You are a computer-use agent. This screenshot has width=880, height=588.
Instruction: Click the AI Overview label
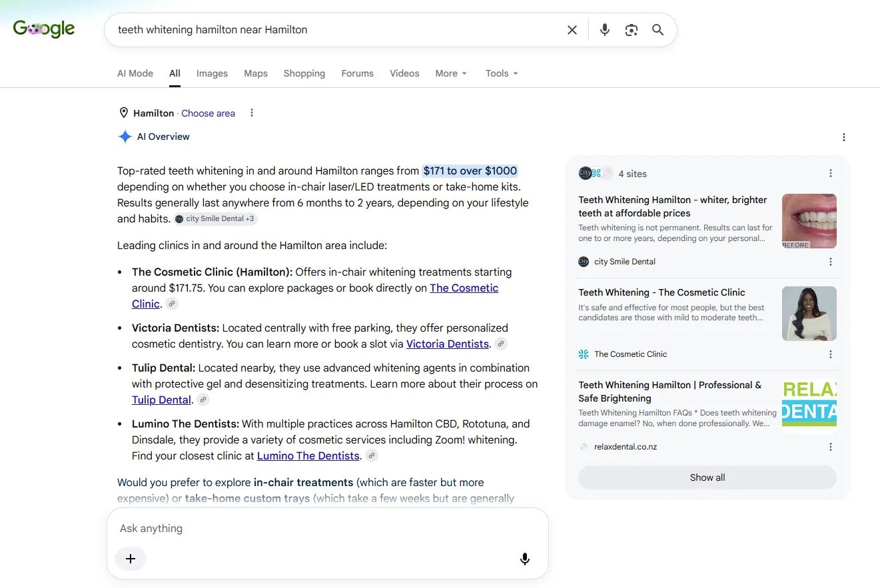coord(163,137)
